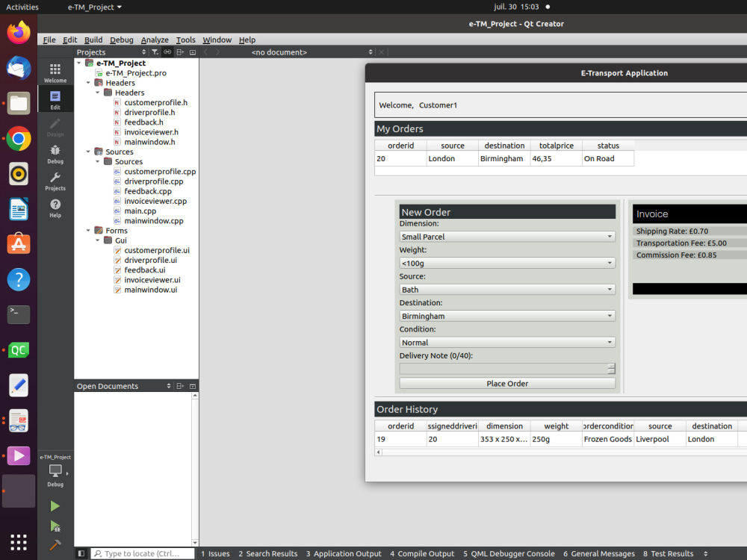Open the Condition dropdown showing Normal
Viewport: 747px width, 560px height.
tap(506, 342)
